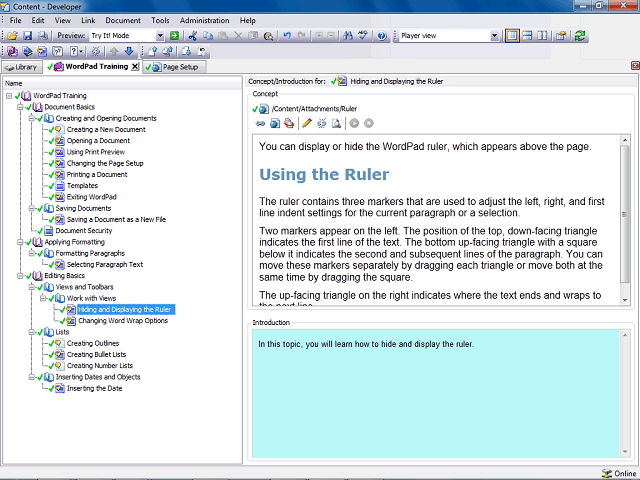The height and width of the screenshot is (480, 640).
Task: Switch to the Page Setup tab
Action: pos(174,67)
